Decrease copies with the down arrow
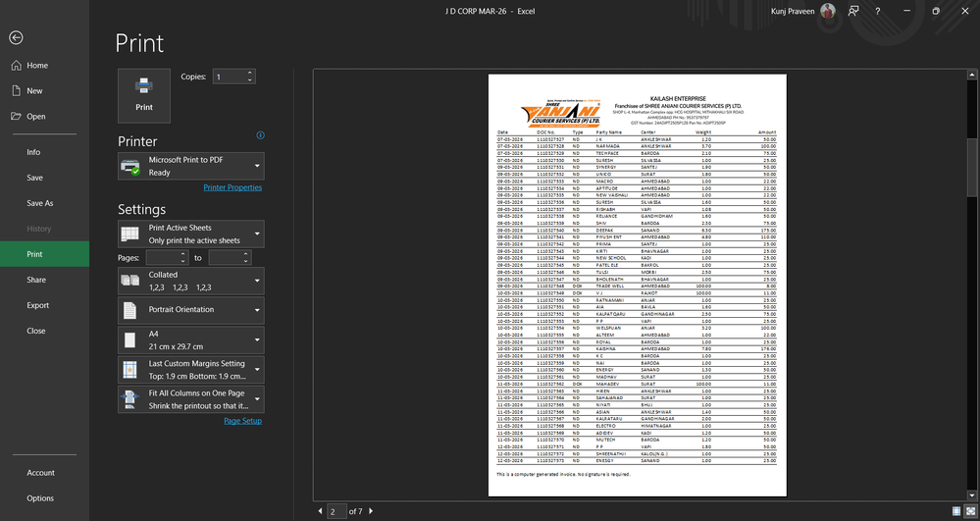This screenshot has width=980, height=521. coord(250,80)
